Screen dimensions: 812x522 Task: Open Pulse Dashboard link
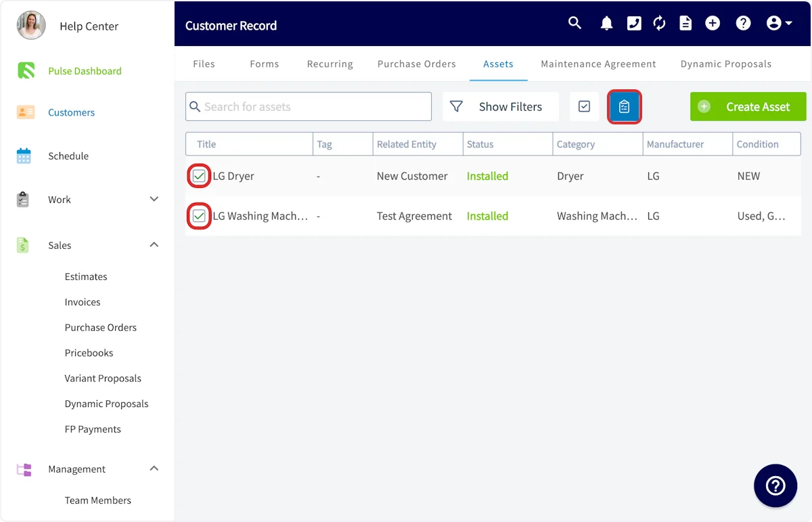click(85, 71)
